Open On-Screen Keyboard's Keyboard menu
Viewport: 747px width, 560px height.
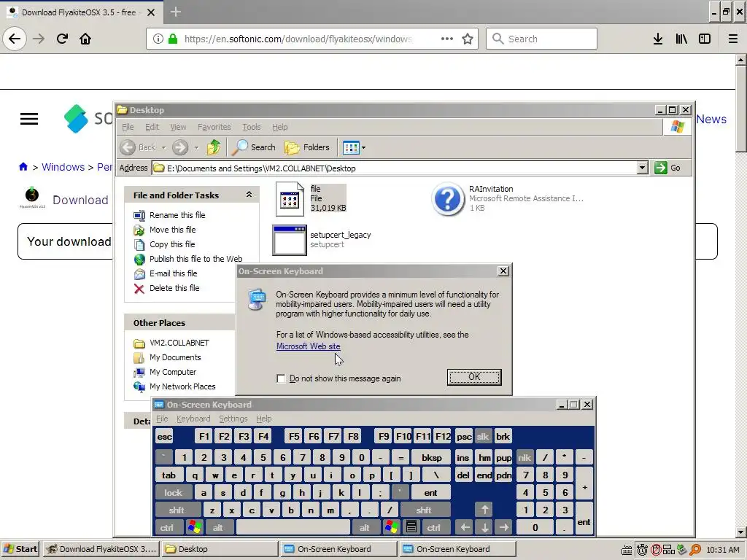(193, 419)
